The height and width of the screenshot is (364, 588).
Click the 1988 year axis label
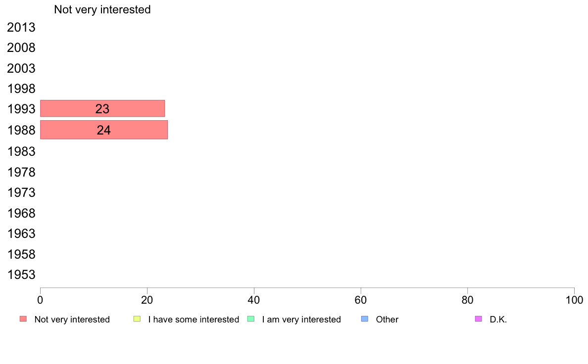pos(21,131)
